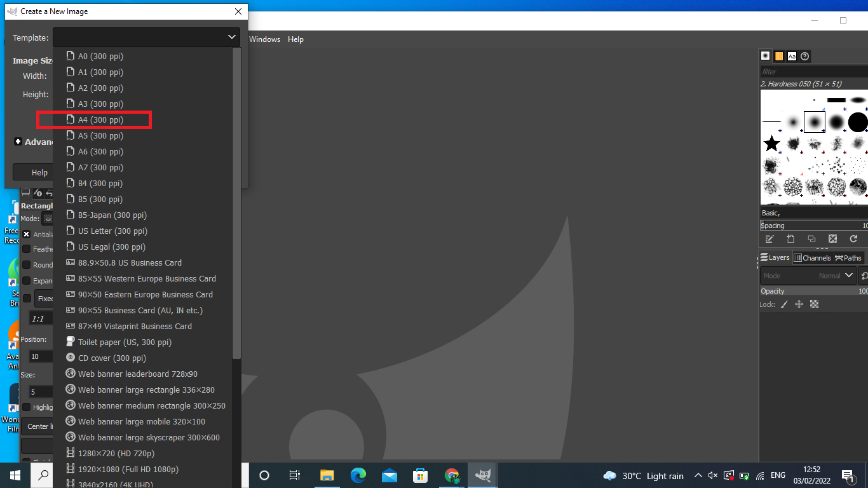Screen dimensions: 868x488
Task: Click the delete brush icon
Action: click(832, 239)
